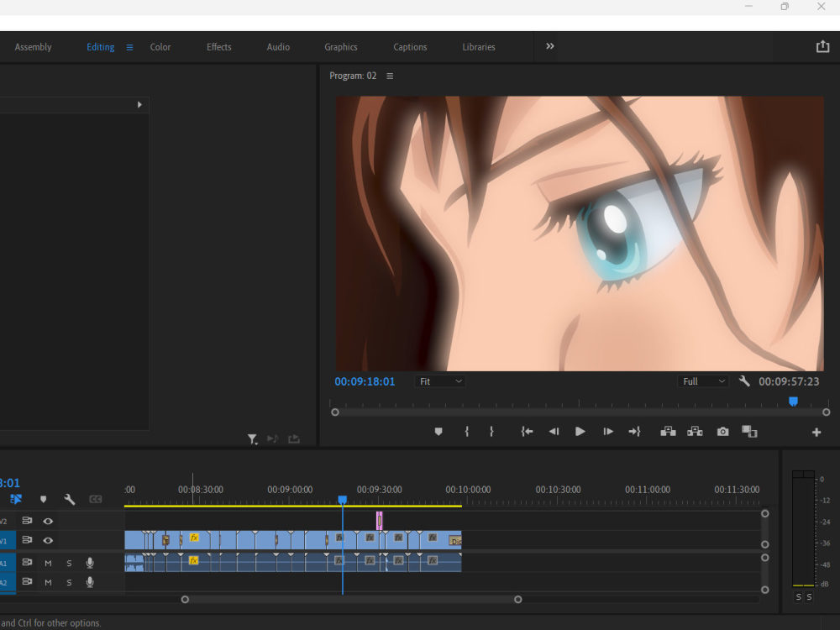Click the Lift button
840x630 pixels.
point(668,431)
